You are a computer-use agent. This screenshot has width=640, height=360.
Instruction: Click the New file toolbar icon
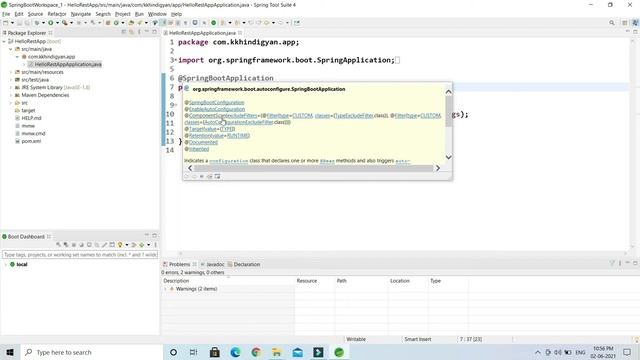(6, 23)
